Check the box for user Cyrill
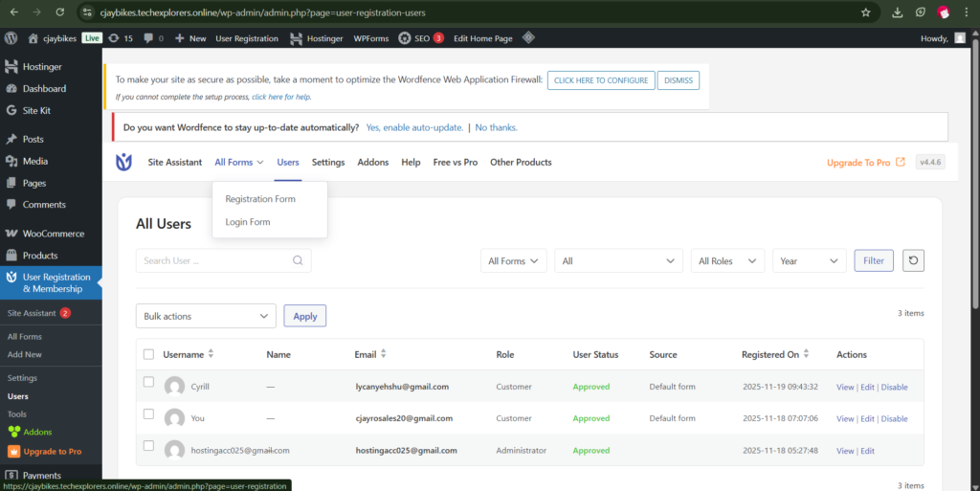The width and height of the screenshot is (980, 491). click(x=148, y=382)
